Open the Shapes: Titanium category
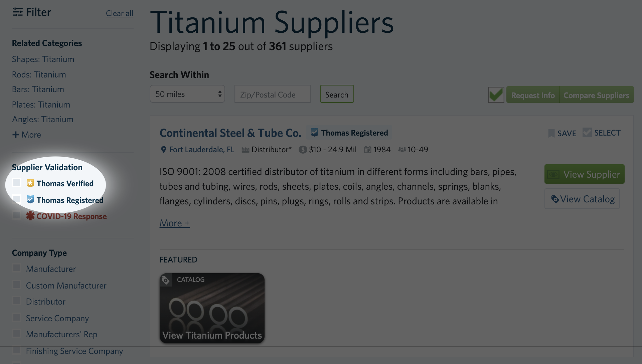This screenshot has height=364, width=642. 43,59
